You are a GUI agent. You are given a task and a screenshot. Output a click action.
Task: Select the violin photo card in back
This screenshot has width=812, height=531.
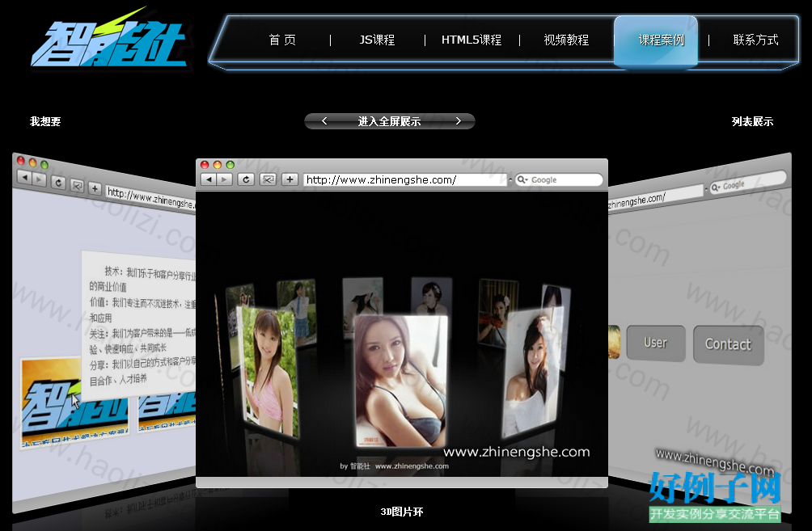[x=497, y=312]
